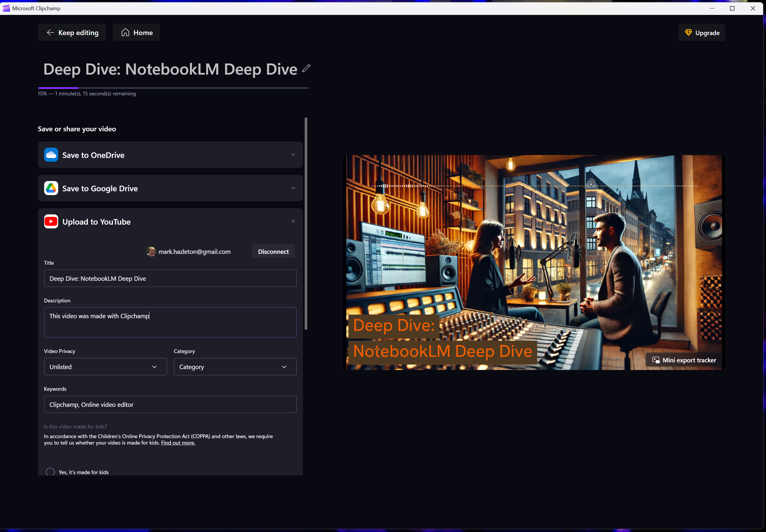Click the YouTube logo icon

coord(51,221)
